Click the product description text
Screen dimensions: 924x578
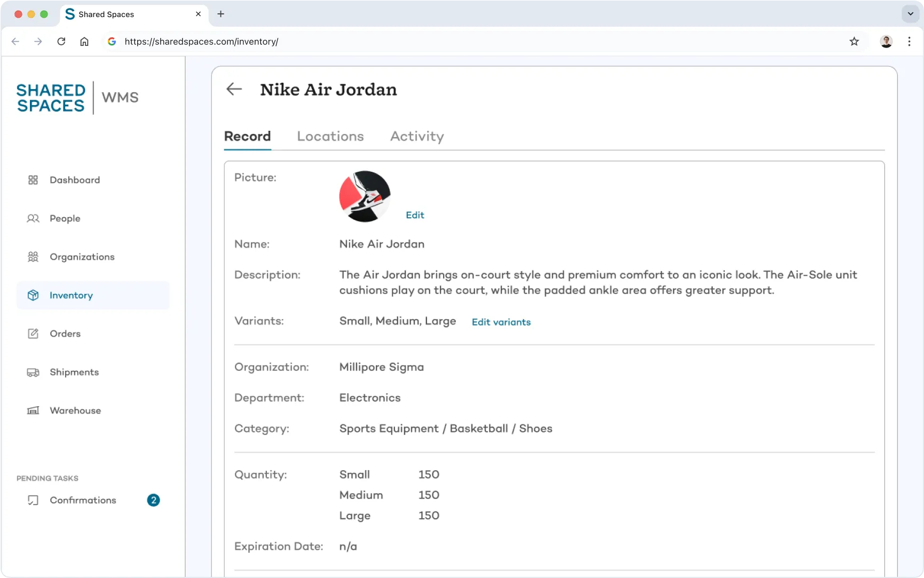tap(598, 282)
